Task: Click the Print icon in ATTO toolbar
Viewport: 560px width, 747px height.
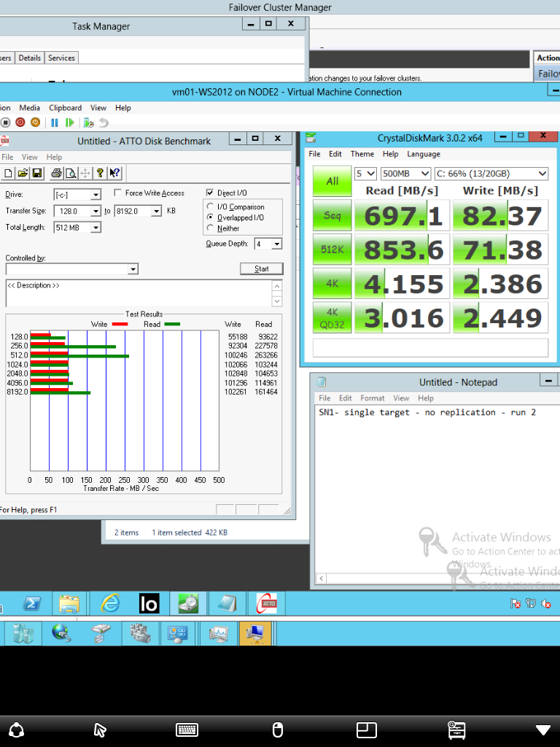Action: [x=56, y=173]
